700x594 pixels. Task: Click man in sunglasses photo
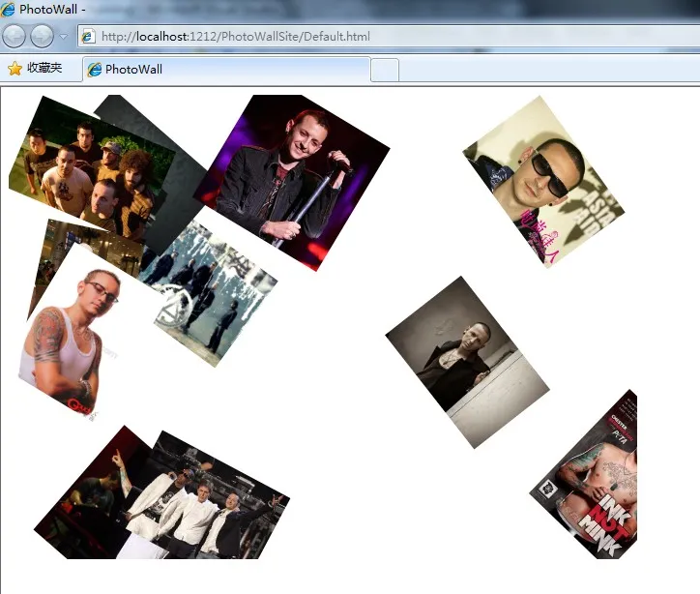click(x=543, y=181)
